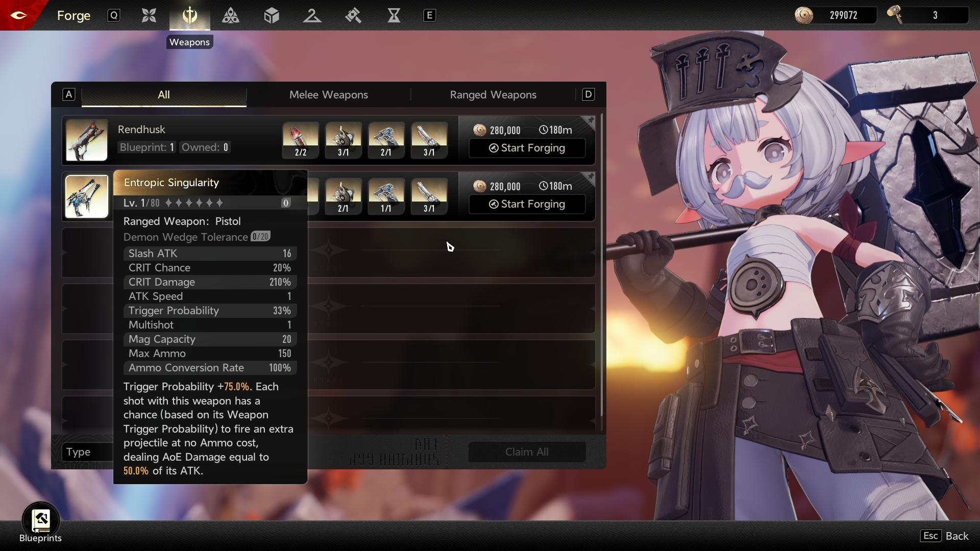Select the Rendhusk weapon thumbnail

pyautogui.click(x=87, y=140)
